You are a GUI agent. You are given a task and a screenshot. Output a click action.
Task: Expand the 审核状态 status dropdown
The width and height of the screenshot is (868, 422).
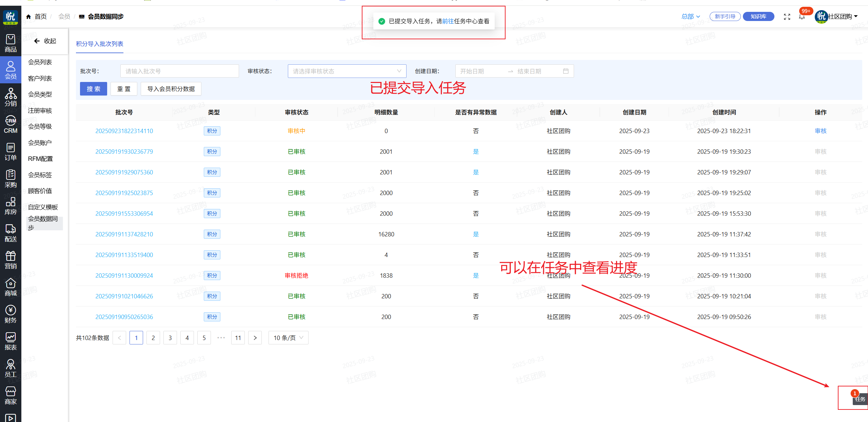[x=347, y=71]
